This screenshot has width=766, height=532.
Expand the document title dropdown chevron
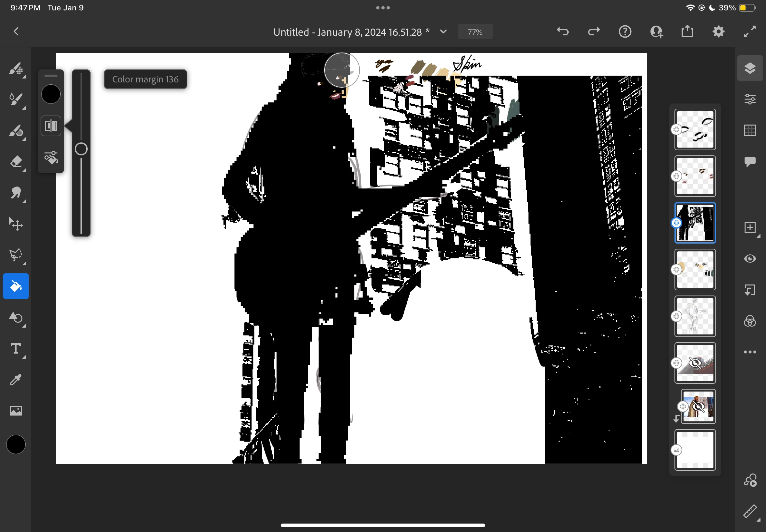[x=443, y=32]
